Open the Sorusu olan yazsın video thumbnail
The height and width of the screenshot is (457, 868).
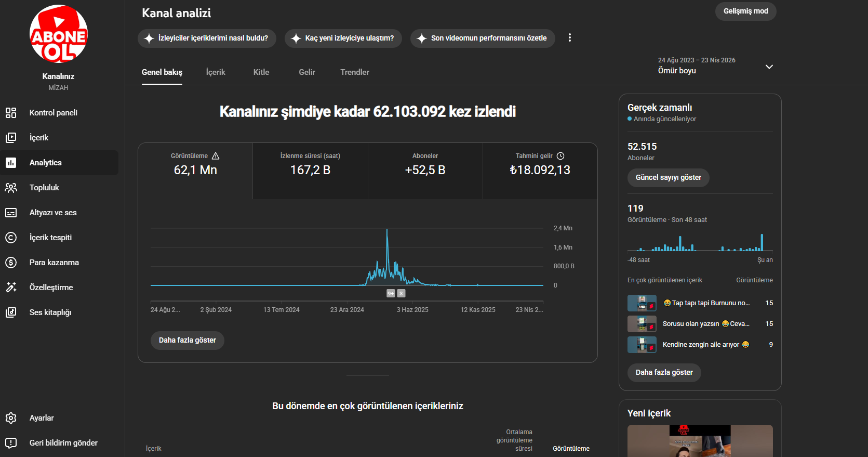[642, 324]
